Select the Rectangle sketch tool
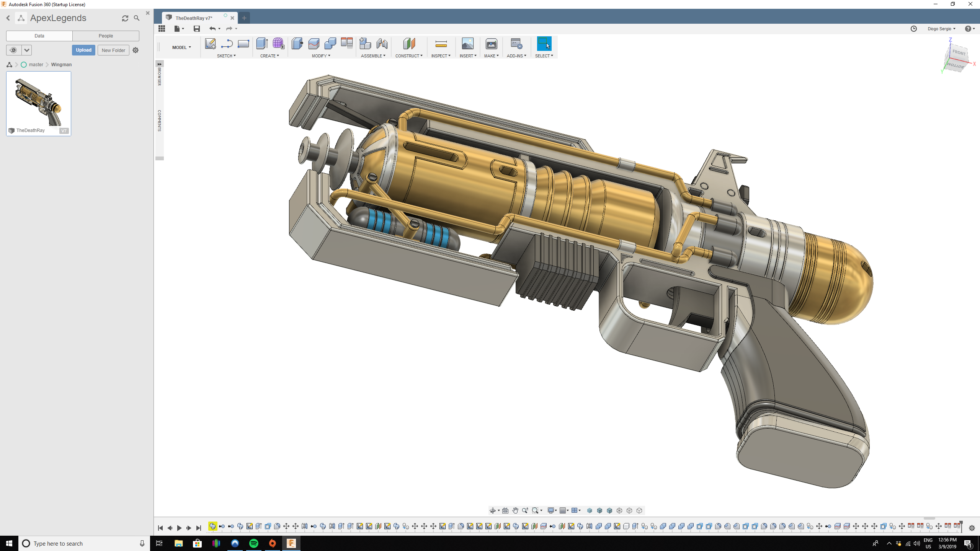 (x=243, y=44)
